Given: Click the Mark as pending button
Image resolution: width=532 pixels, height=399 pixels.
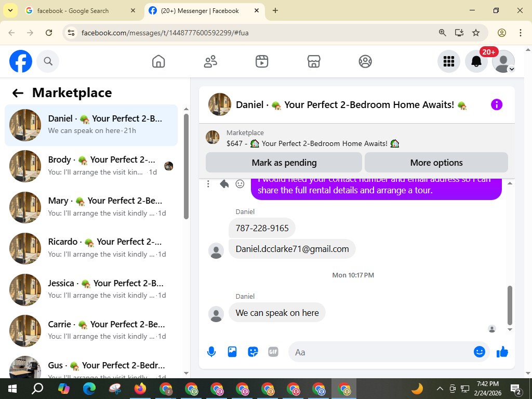Looking at the screenshot, I should click(284, 163).
